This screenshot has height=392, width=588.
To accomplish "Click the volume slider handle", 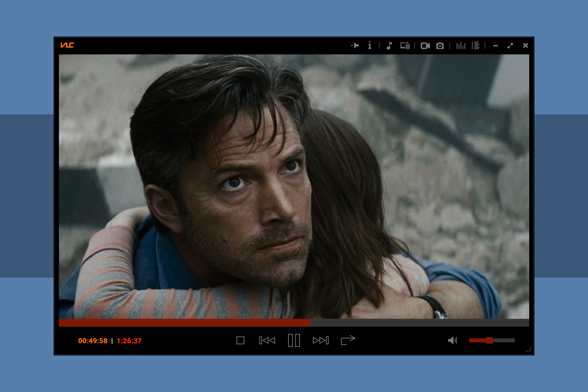I will 489,340.
